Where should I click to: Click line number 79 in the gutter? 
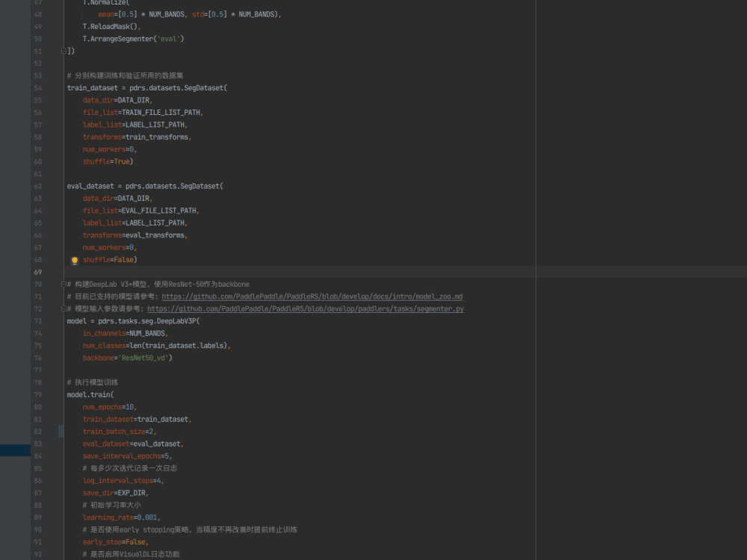pos(37,395)
